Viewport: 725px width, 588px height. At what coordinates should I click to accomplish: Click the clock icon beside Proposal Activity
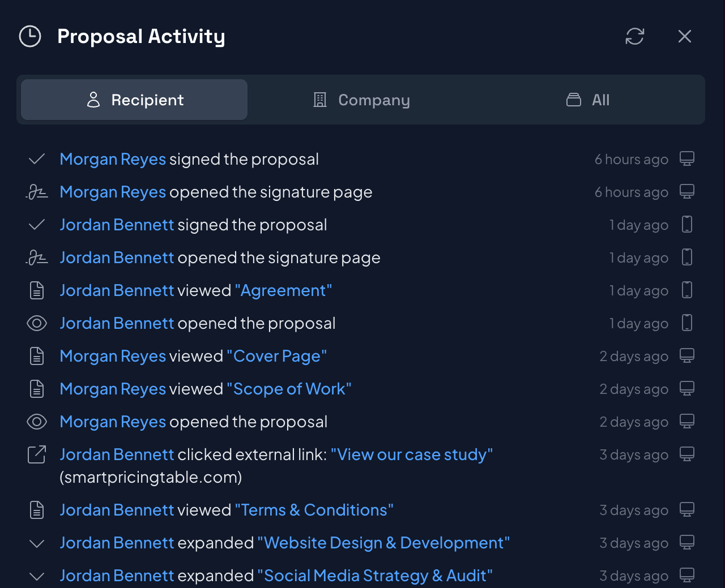[30, 36]
